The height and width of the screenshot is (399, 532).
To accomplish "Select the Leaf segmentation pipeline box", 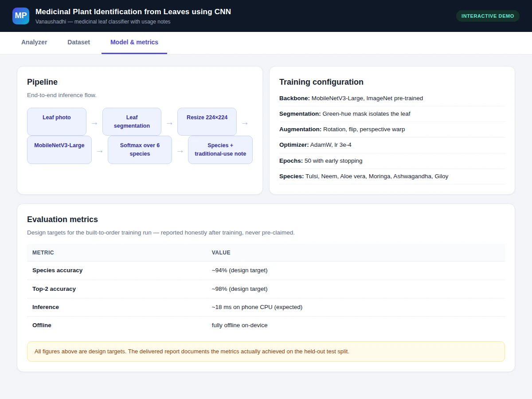I will point(132,121).
